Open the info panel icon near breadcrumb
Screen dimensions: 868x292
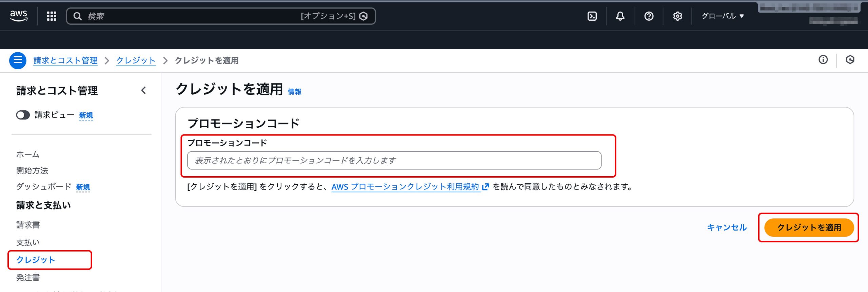(823, 60)
